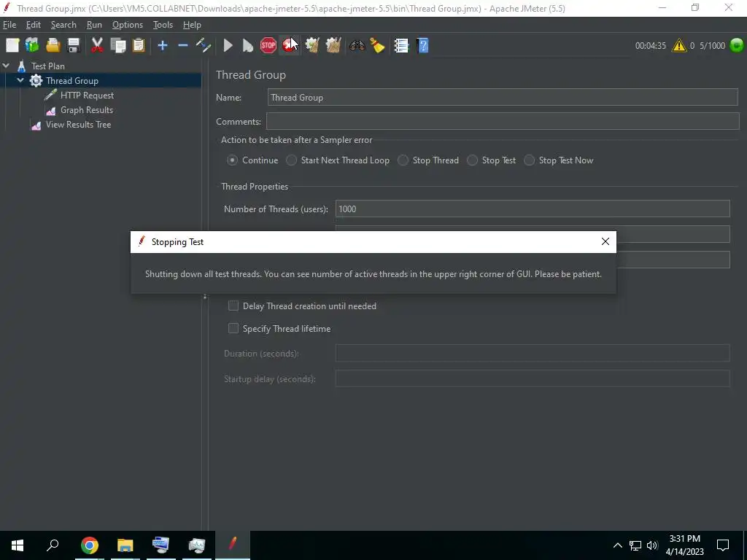Open Search with the binoculars icon
Screen dimensions: 747x560
tap(357, 45)
